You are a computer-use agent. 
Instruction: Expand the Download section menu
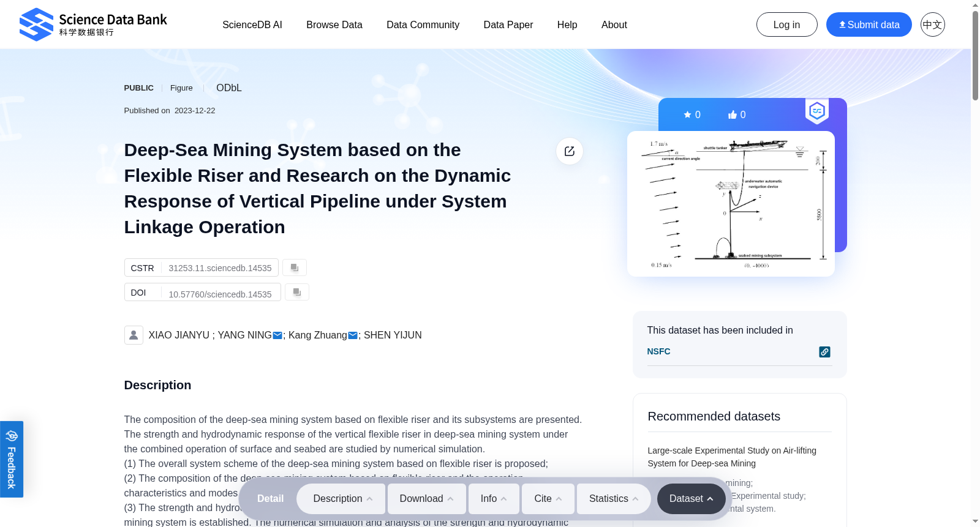click(x=427, y=499)
